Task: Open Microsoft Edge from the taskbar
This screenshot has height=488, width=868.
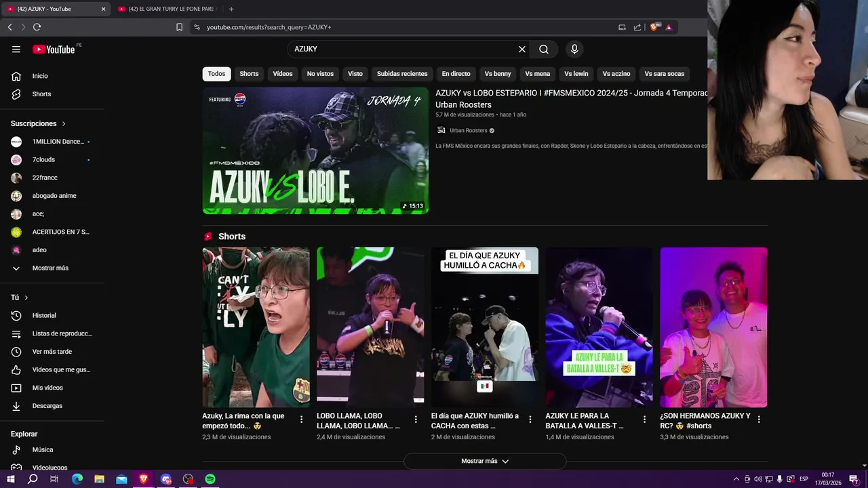Action: (x=77, y=479)
